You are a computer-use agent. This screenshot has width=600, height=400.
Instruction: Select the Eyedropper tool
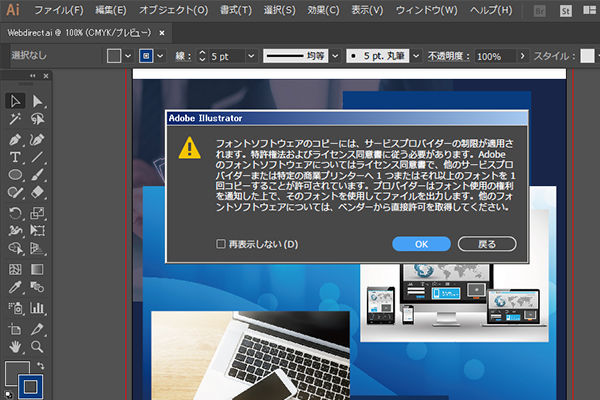pos(15,287)
